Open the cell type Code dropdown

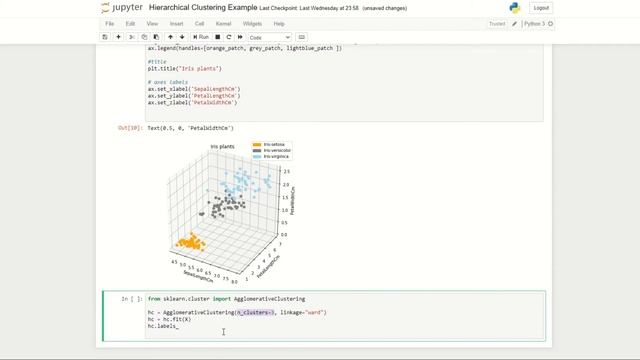tap(269, 38)
